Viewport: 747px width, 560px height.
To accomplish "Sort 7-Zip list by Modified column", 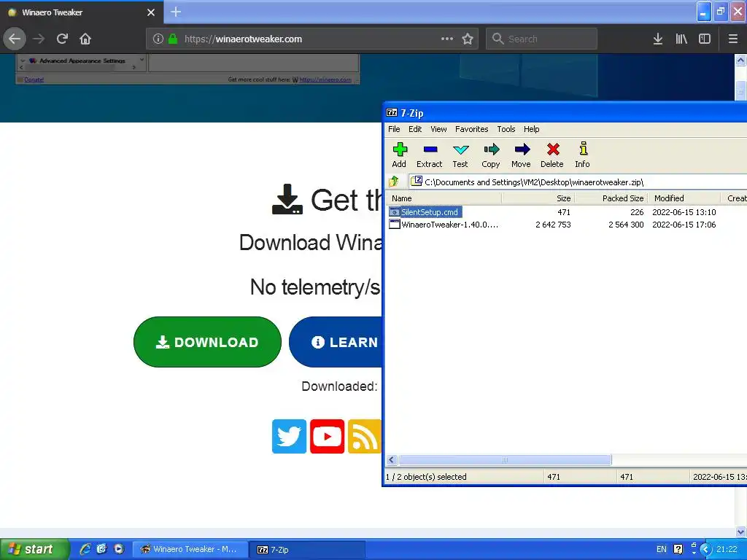I will [684, 198].
